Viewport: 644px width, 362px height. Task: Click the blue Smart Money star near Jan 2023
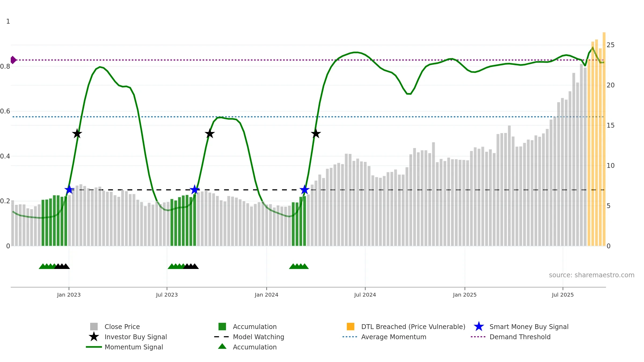[x=69, y=190]
